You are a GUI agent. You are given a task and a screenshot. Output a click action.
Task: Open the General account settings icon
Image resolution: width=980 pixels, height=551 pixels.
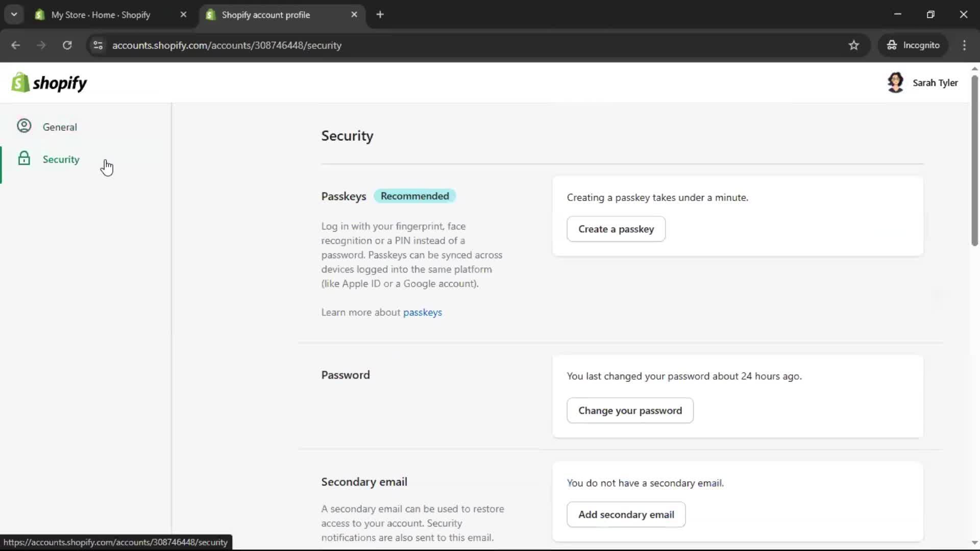23,126
